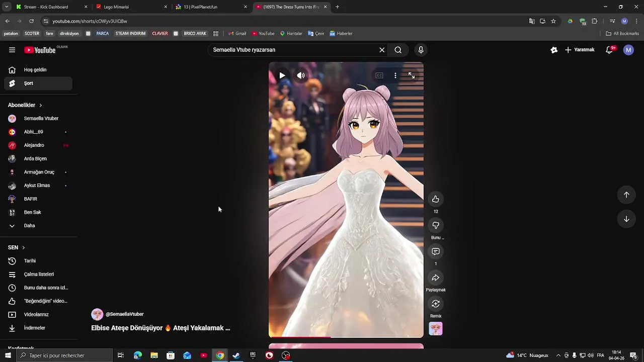Like the short with thumbs up
Image resolution: width=644 pixels, height=362 pixels.
[x=436, y=199]
